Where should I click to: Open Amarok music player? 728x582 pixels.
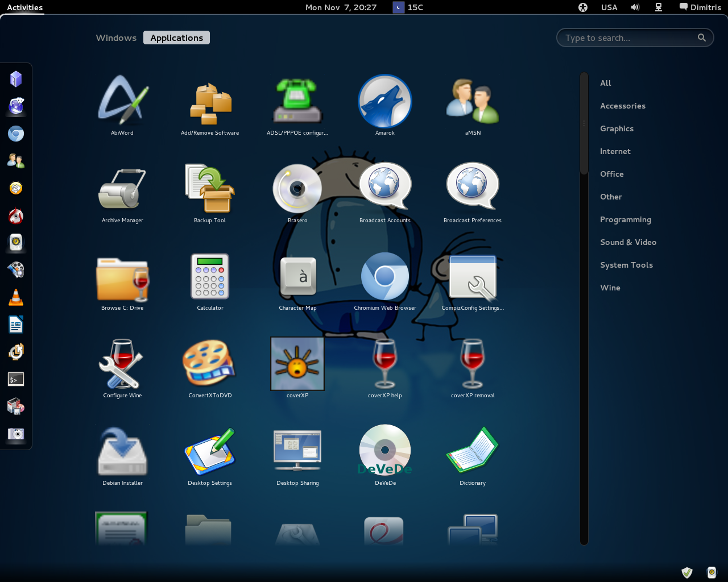click(x=385, y=101)
